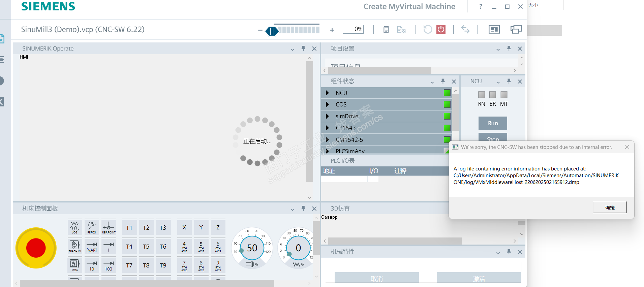Set the jog increment to 10
Screen dimensions: 644x287
[92, 265]
